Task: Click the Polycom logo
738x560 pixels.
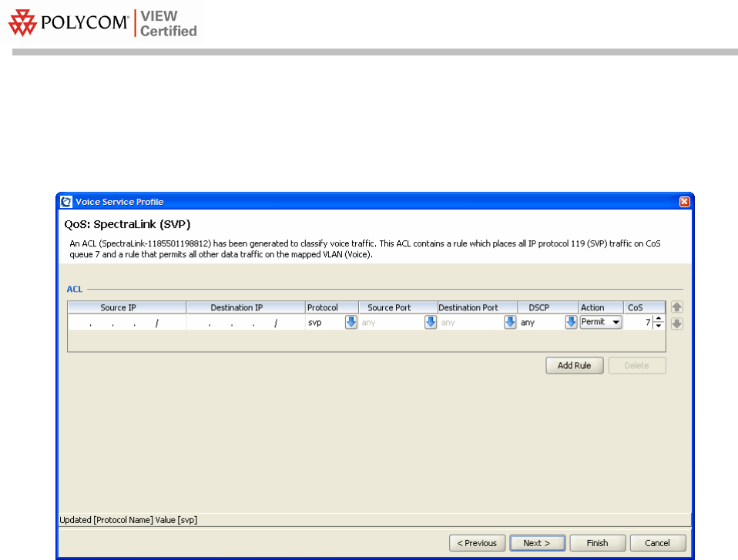Action: 69,22
